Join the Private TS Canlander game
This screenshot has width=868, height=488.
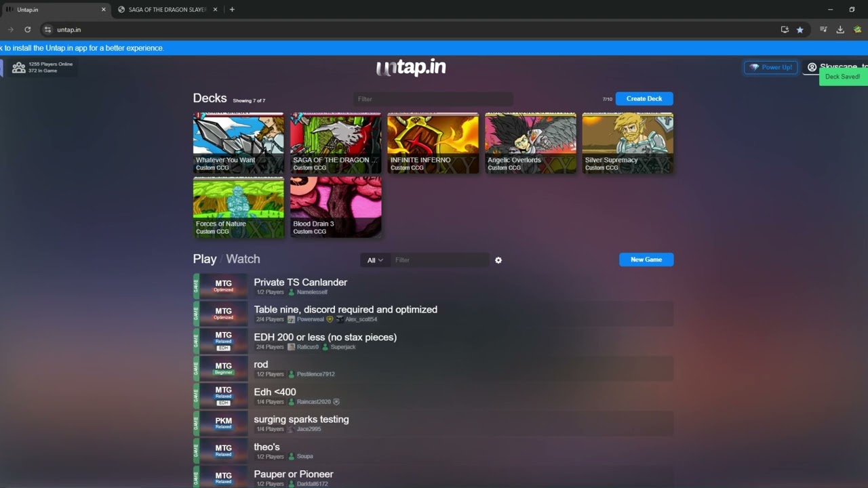coord(433,286)
